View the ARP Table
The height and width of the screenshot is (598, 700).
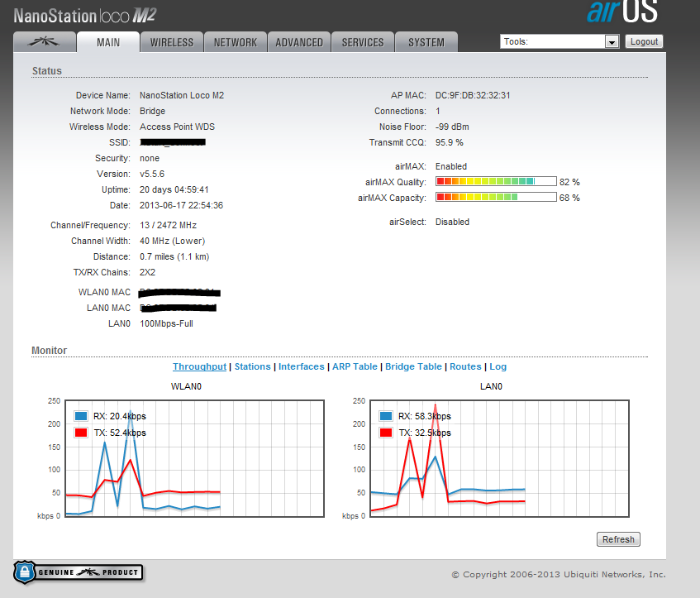[355, 366]
